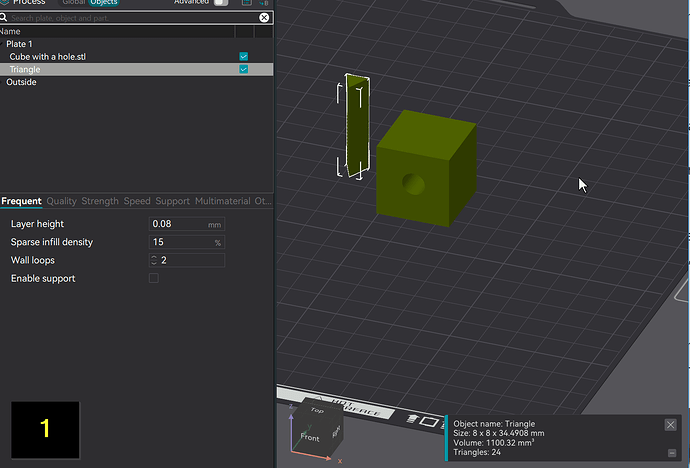
Task: Enable the support checkbox
Action: coord(154,278)
